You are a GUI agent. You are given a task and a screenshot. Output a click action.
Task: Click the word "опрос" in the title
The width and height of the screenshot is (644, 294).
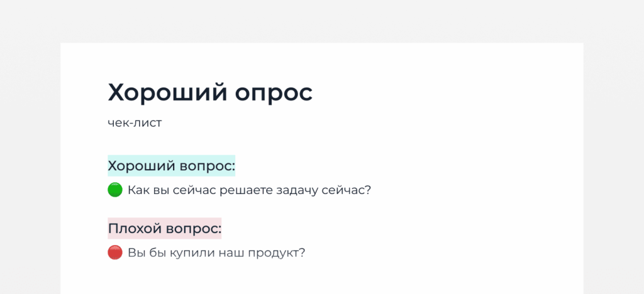tap(274, 94)
